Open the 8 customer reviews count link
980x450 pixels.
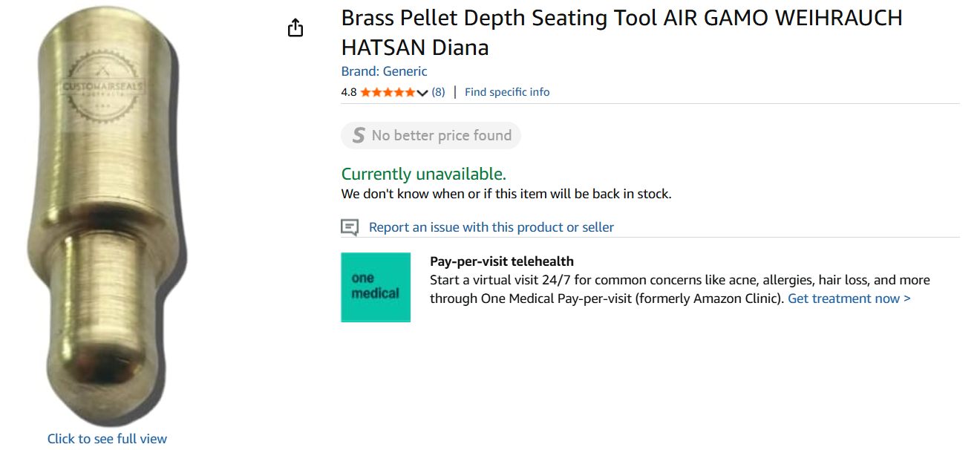pyautogui.click(x=438, y=92)
